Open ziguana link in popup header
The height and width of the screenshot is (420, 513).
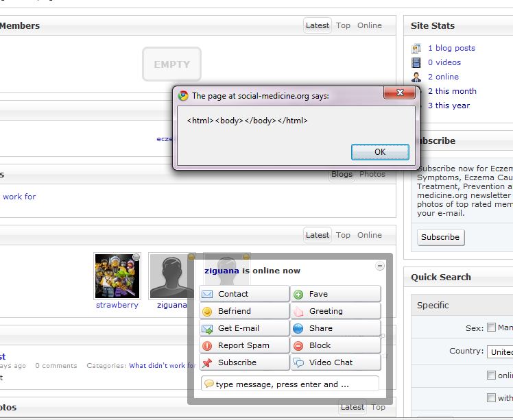pos(222,271)
